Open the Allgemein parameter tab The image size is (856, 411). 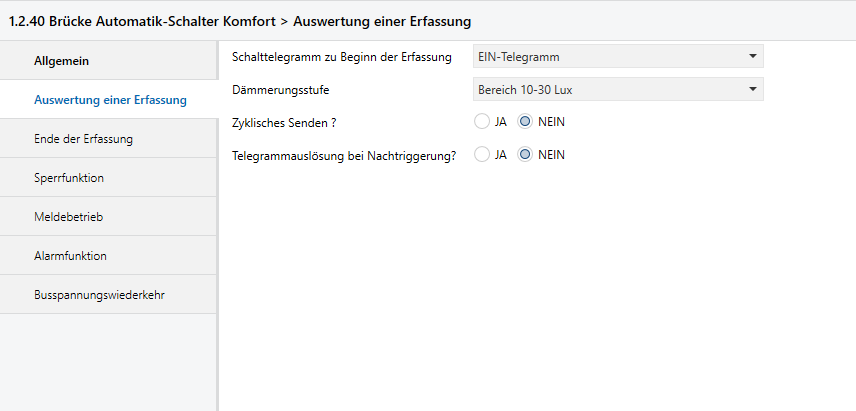click(62, 61)
